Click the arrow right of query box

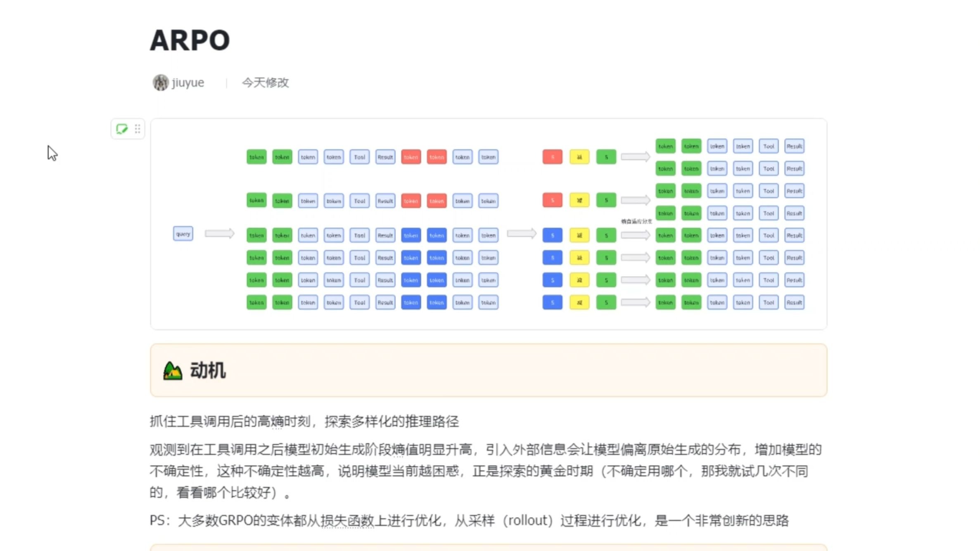pyautogui.click(x=220, y=234)
